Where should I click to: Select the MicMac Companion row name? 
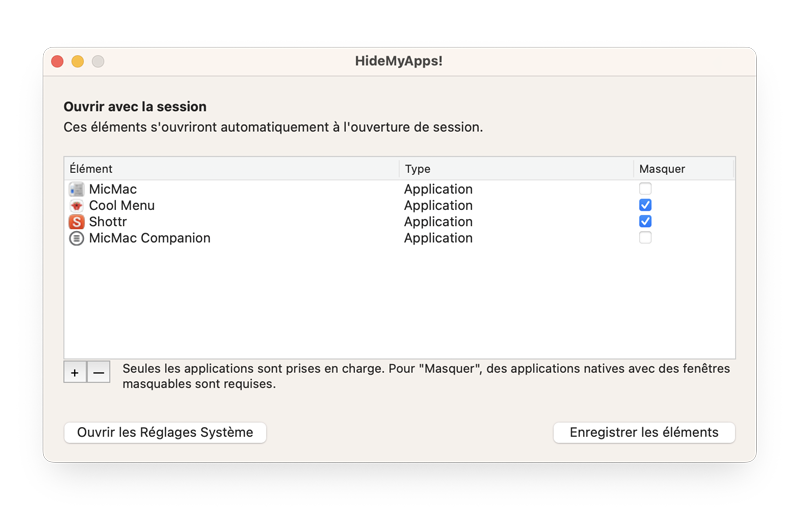click(x=149, y=238)
